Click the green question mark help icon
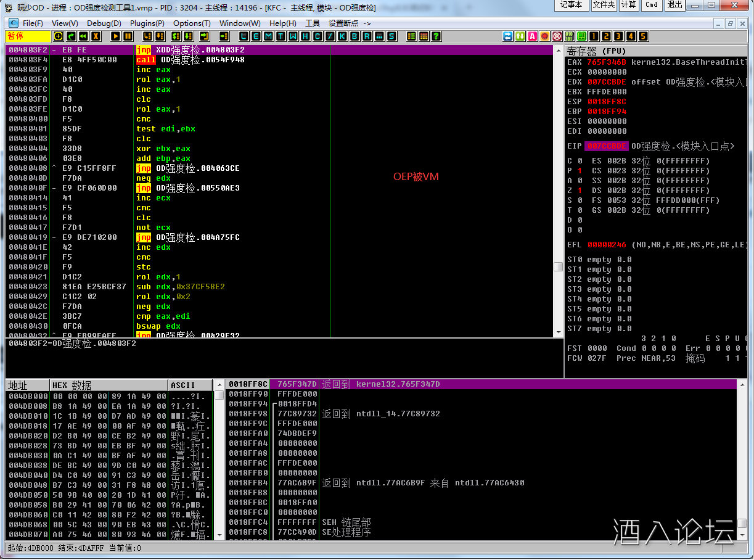 (x=436, y=36)
